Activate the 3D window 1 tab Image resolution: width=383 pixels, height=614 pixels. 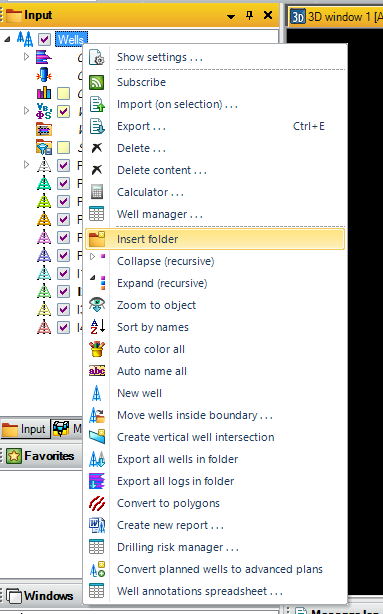(336, 17)
